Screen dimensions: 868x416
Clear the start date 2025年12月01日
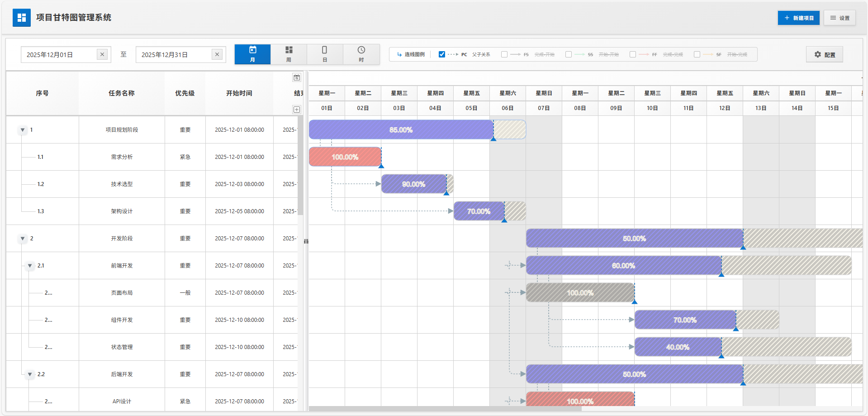pyautogui.click(x=102, y=54)
